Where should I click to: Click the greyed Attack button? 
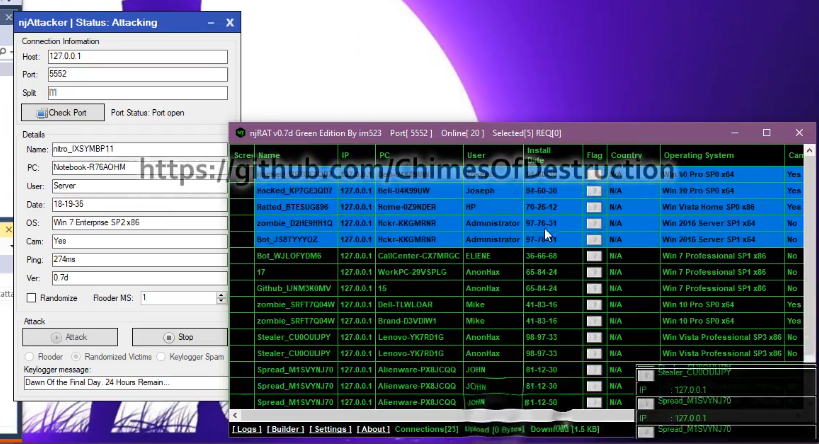tap(70, 337)
